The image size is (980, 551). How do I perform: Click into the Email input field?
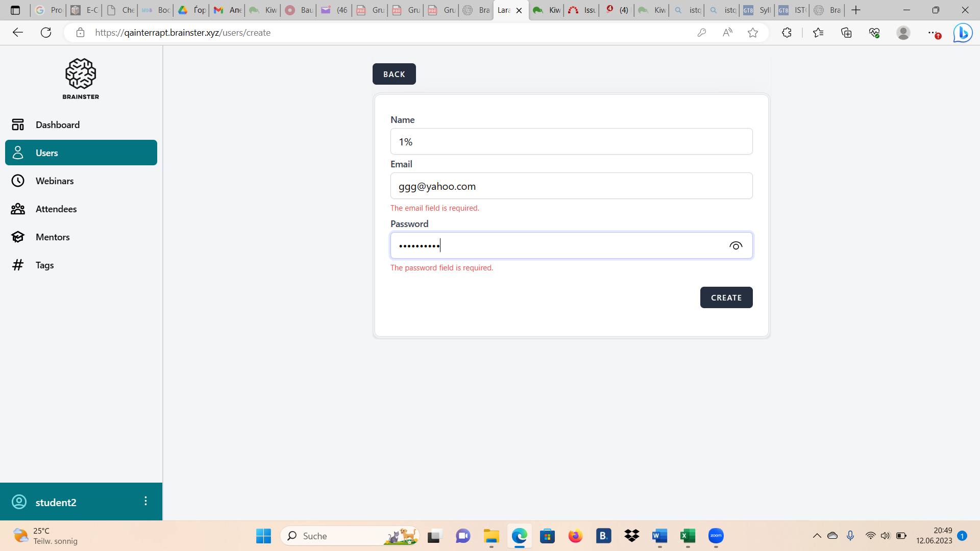point(571,186)
